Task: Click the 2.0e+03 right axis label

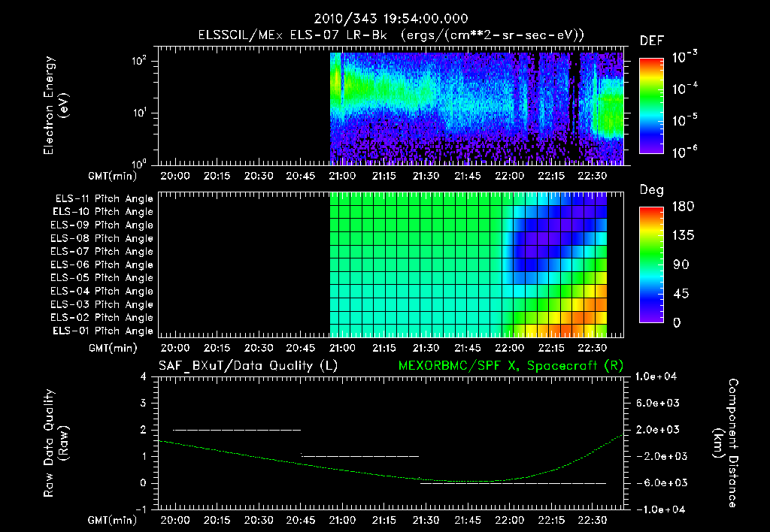Action: (658, 430)
